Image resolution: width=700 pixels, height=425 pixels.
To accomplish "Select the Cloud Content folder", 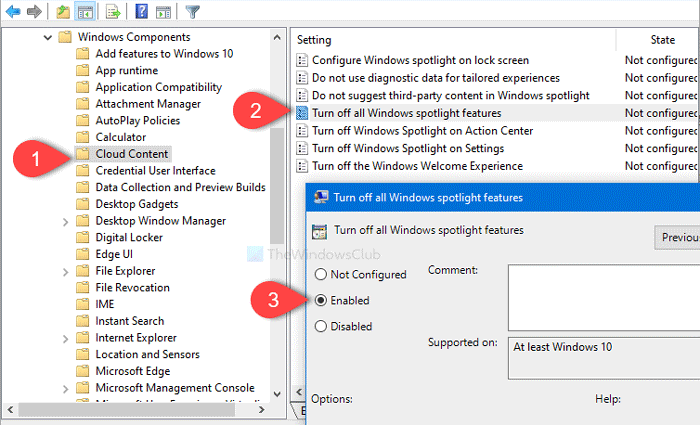I will (131, 154).
